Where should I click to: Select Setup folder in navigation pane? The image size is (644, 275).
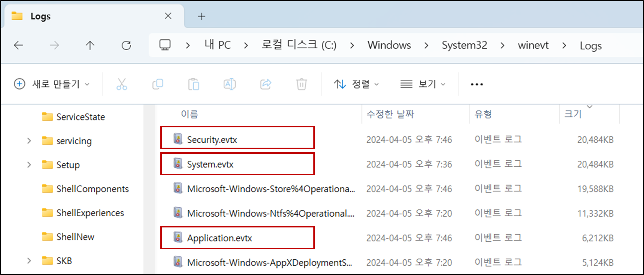[68, 165]
